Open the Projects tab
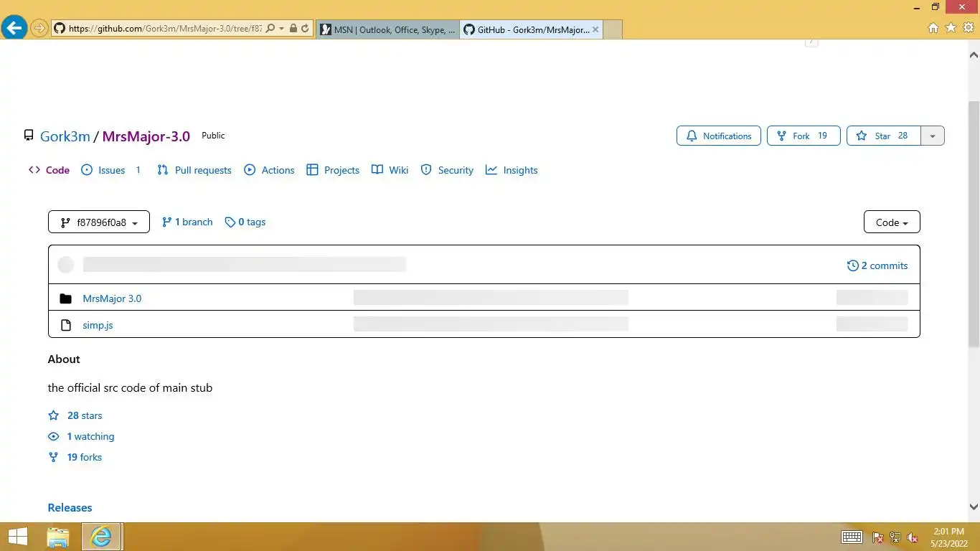The image size is (980, 551). pyautogui.click(x=333, y=170)
